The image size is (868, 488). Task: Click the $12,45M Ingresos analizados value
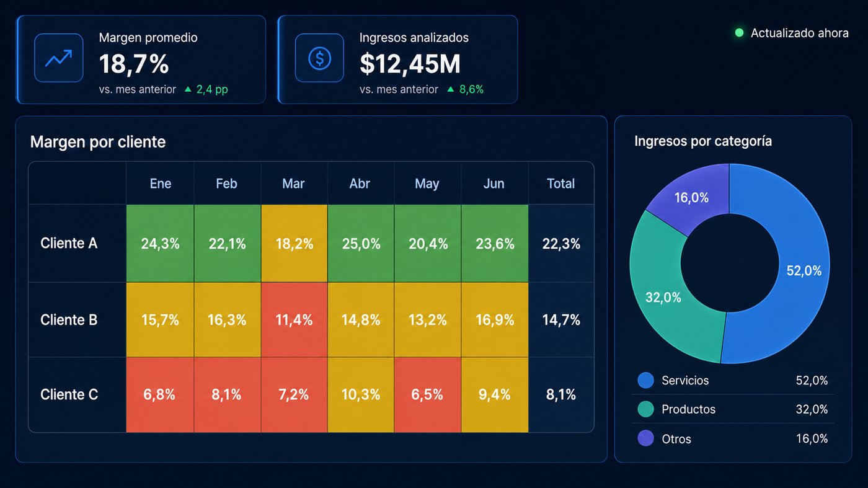410,64
